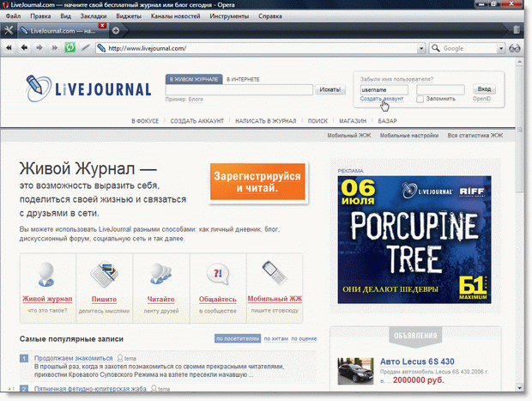Click the Искать! search button
Image resolution: width=532 pixels, height=401 pixels.
tap(330, 89)
